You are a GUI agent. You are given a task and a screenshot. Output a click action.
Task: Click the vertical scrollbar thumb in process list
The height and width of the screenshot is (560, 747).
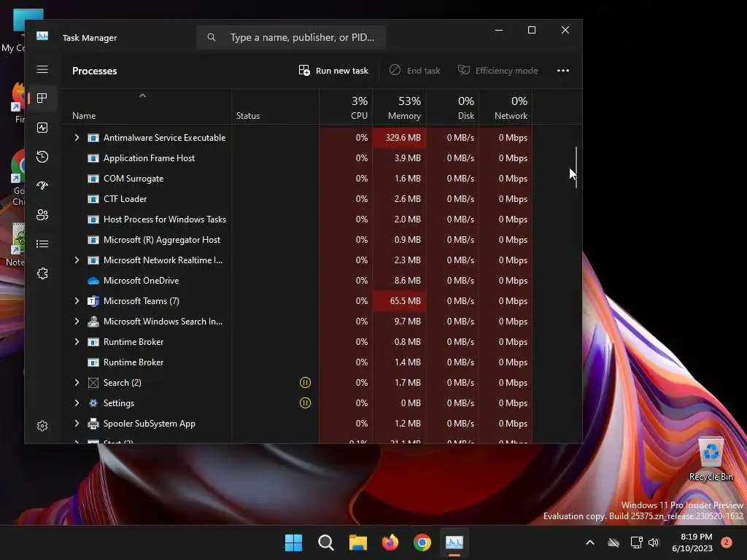coord(576,167)
